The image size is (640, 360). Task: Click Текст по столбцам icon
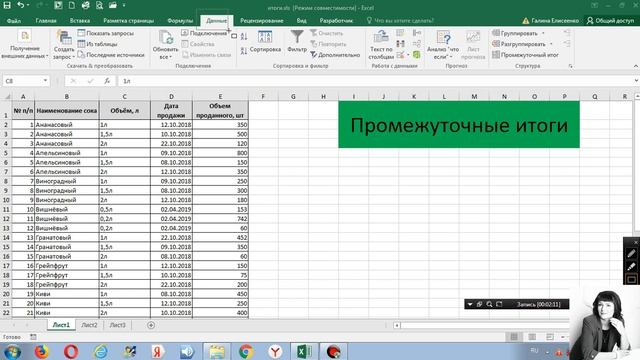point(381,45)
